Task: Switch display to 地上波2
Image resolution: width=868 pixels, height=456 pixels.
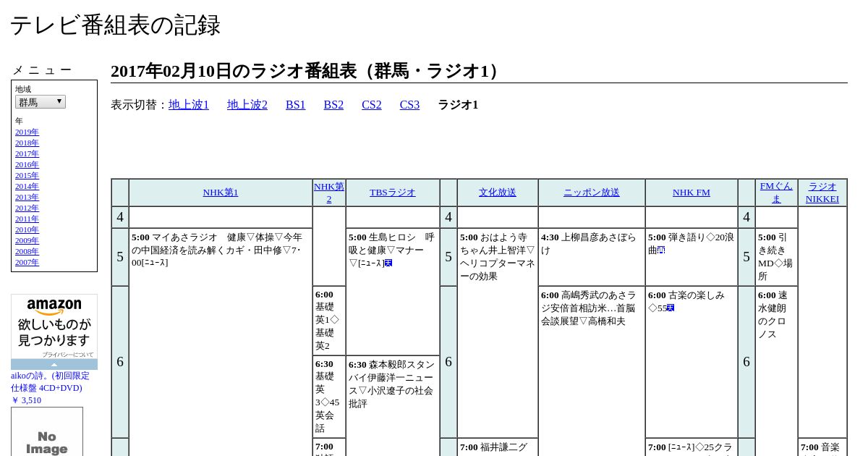Action: [247, 105]
